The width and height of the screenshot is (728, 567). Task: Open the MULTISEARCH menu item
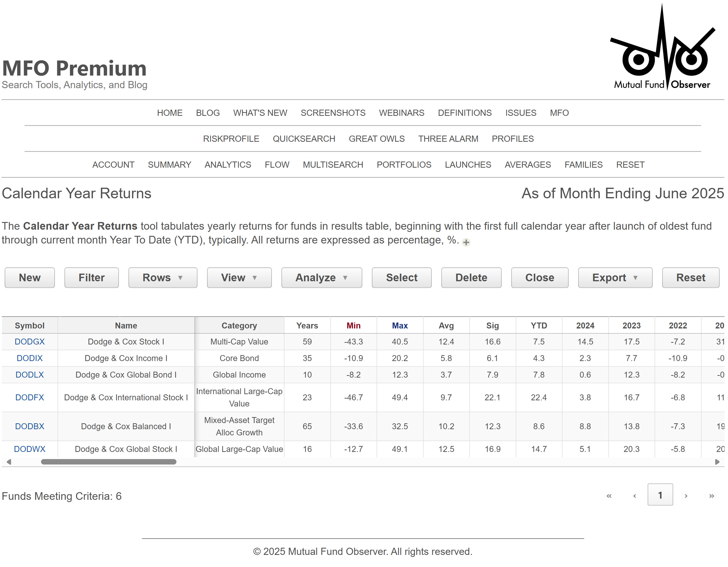[x=333, y=164]
